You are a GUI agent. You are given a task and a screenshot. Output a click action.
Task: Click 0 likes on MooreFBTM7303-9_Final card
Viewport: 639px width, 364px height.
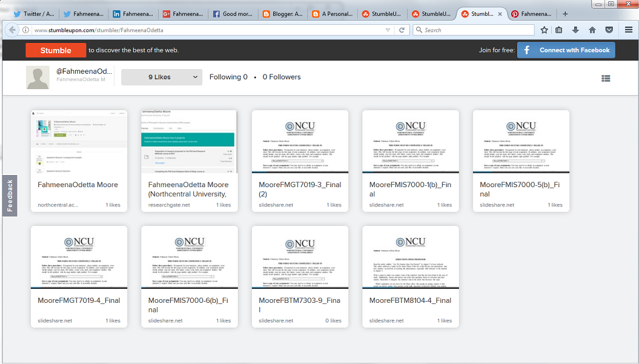click(333, 321)
